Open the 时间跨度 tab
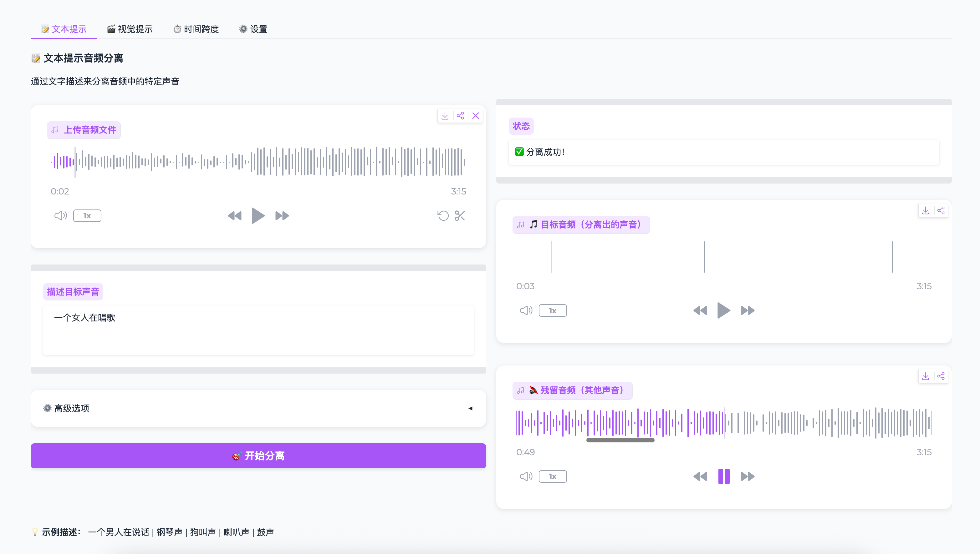The height and width of the screenshot is (554, 980). [196, 29]
